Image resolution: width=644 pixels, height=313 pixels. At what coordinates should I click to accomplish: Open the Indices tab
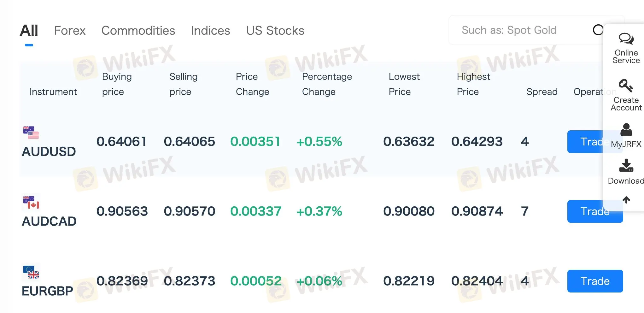210,31
